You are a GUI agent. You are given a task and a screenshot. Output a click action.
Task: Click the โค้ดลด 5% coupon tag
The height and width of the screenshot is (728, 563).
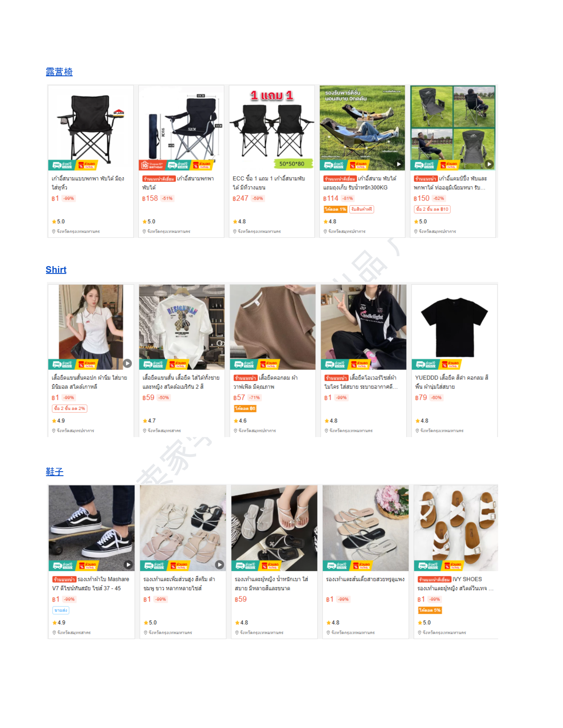(x=430, y=610)
